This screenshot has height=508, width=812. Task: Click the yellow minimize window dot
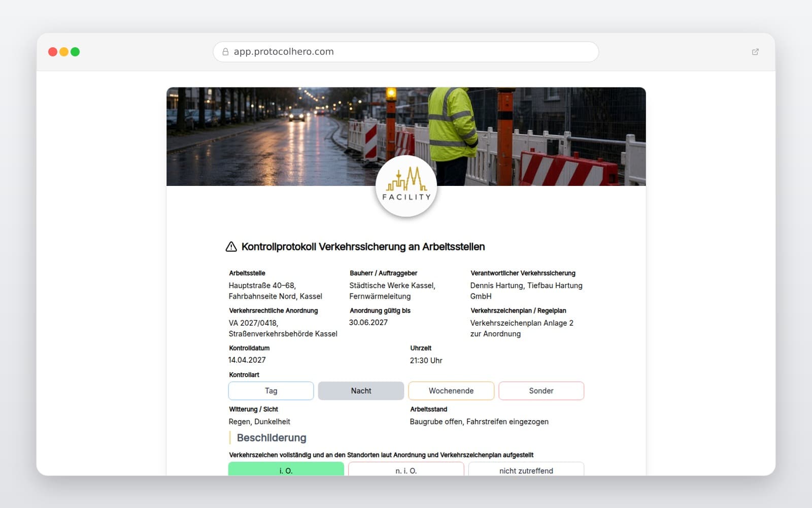click(x=64, y=52)
